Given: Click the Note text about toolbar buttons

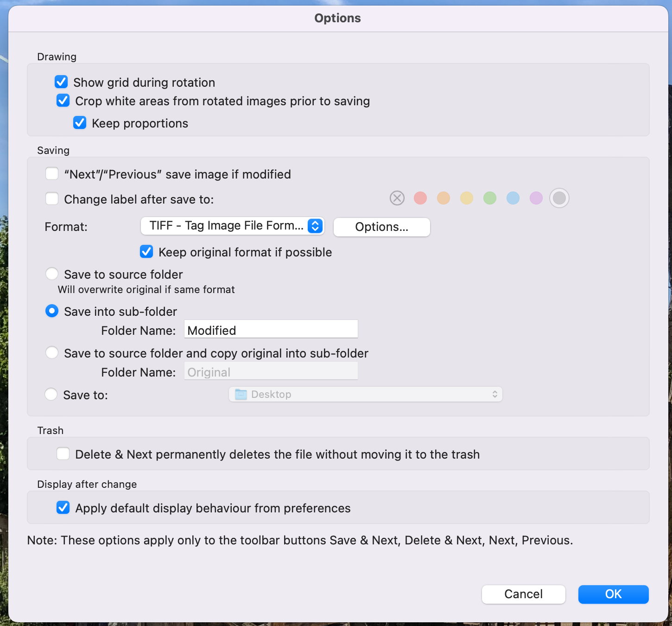Looking at the screenshot, I should click(300, 540).
